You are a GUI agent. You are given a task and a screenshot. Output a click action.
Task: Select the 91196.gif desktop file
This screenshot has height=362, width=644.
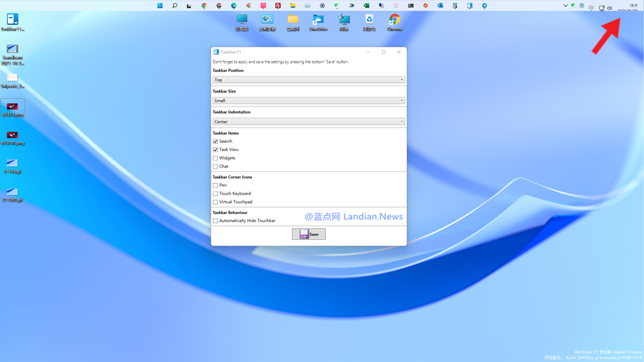point(13,166)
